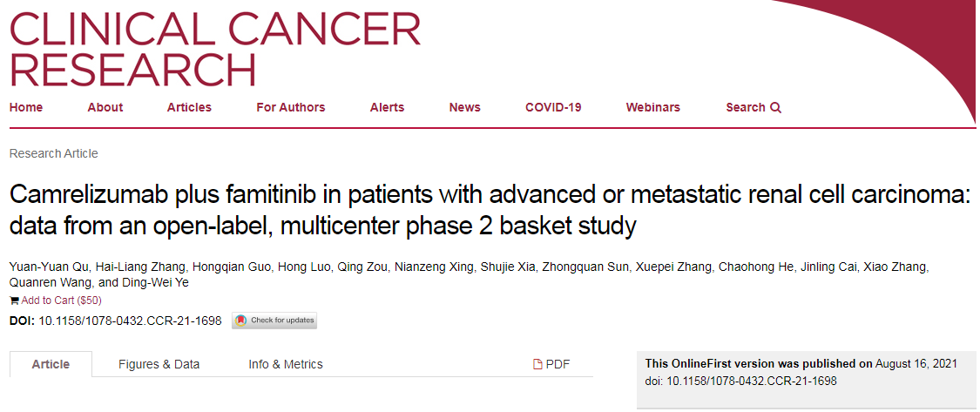Viewport: 980px width, 412px height.
Task: Open the About menu
Action: pyautogui.click(x=105, y=107)
